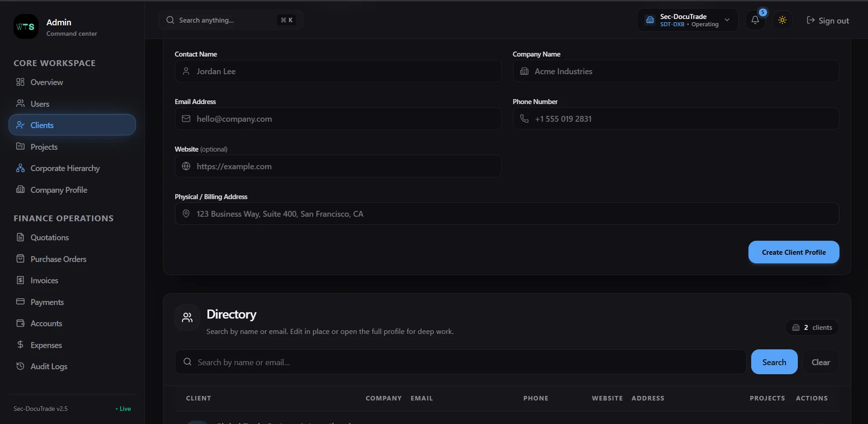Click the EMAIL column header

422,398
